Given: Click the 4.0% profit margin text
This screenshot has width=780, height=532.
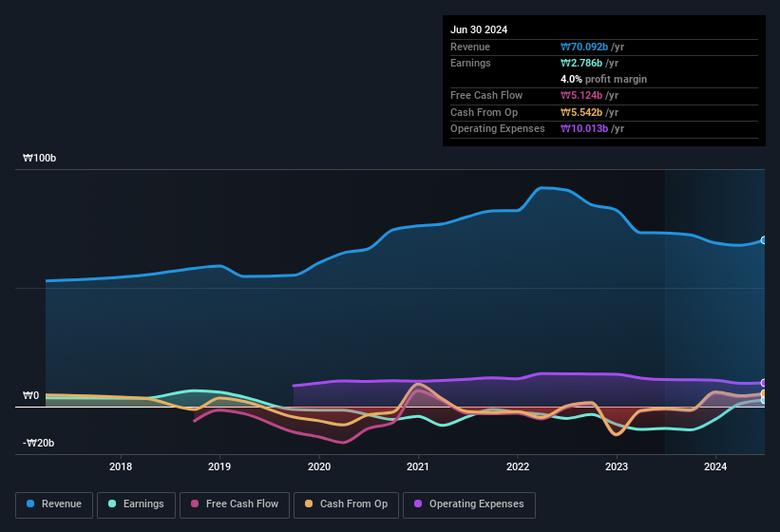Looking at the screenshot, I should [x=603, y=79].
